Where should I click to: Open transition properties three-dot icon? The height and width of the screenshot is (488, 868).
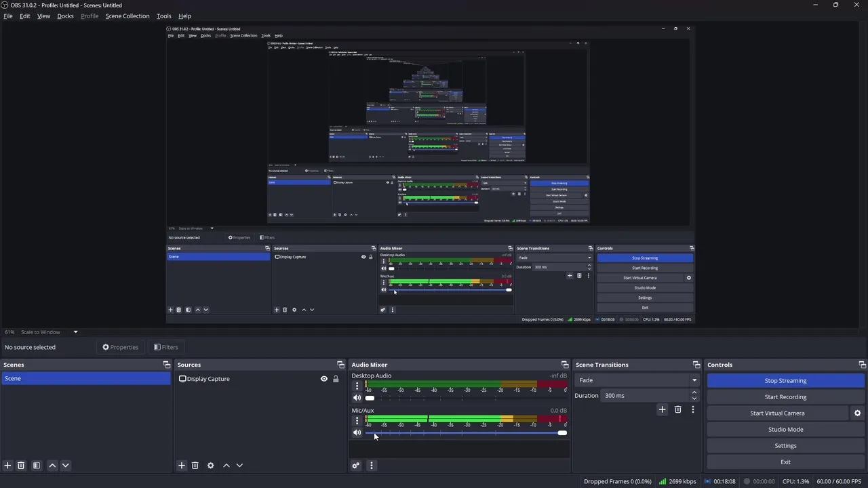692,409
